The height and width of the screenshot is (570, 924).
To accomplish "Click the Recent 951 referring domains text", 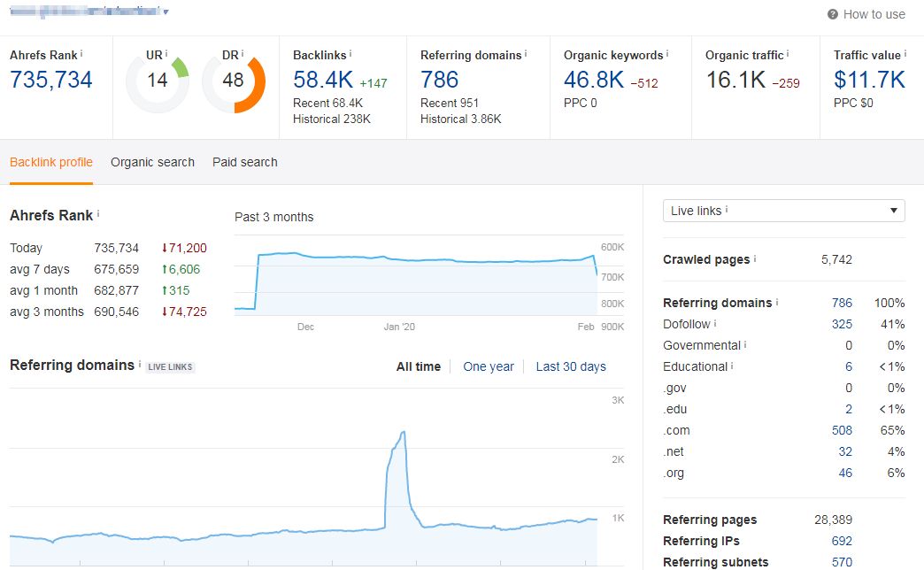I will click(450, 104).
